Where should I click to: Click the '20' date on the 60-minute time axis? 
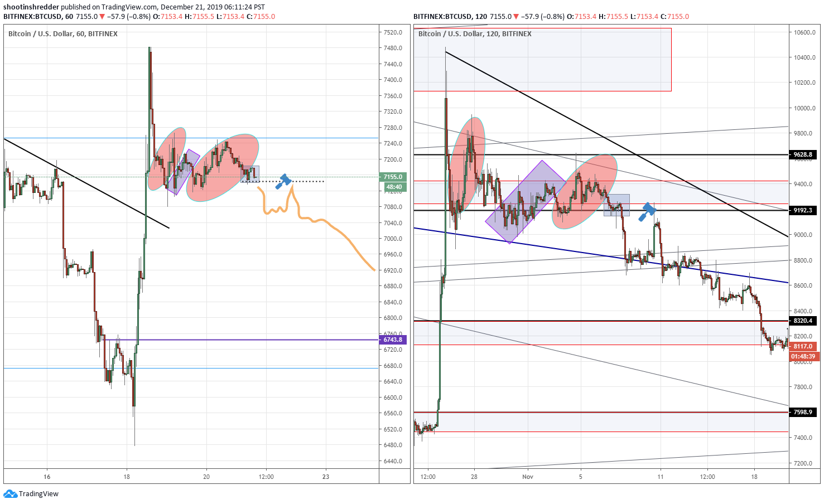pos(206,477)
